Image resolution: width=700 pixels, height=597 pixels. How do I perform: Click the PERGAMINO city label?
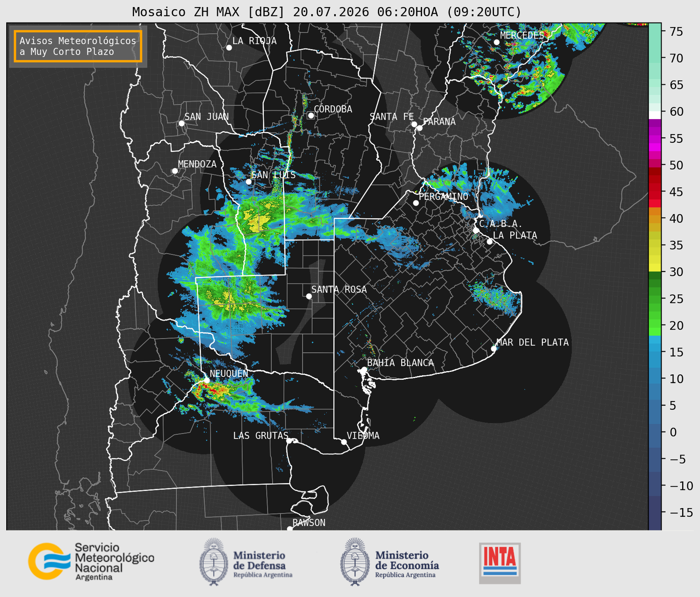pyautogui.click(x=444, y=196)
